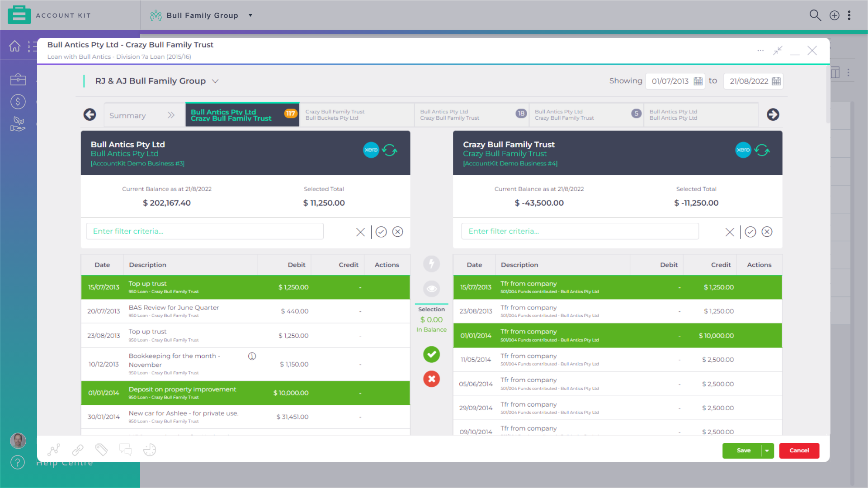Toggle the eye visibility icon between the ledgers
The image size is (868, 488).
coord(431,289)
